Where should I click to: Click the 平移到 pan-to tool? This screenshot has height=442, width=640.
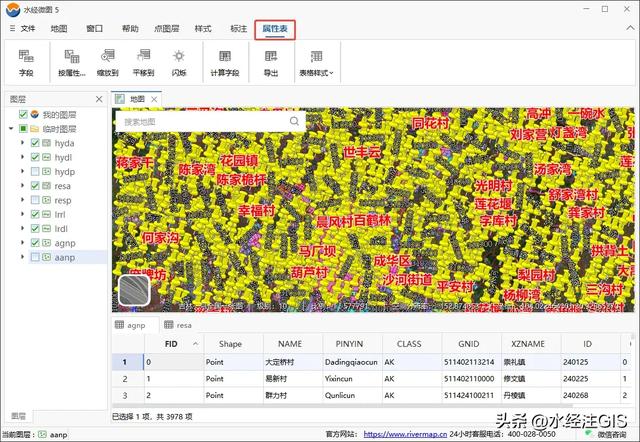click(143, 63)
